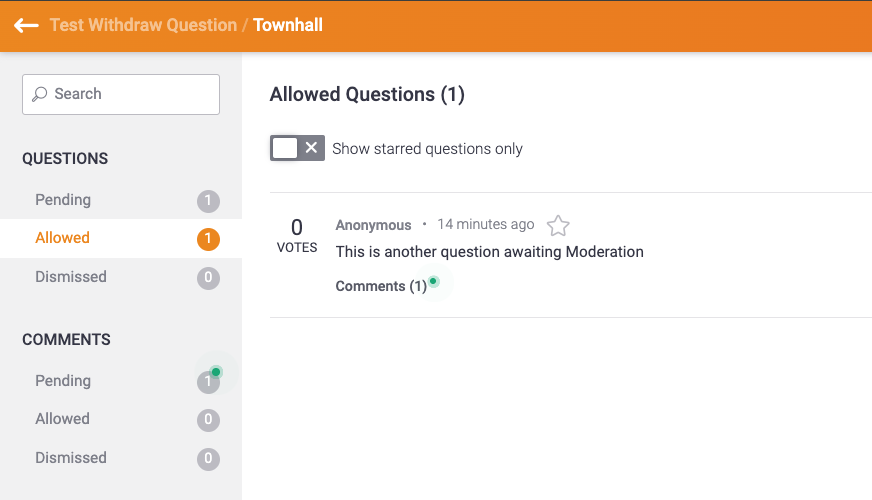Click the Anonymous author name
This screenshot has width=872, height=500.
point(373,225)
